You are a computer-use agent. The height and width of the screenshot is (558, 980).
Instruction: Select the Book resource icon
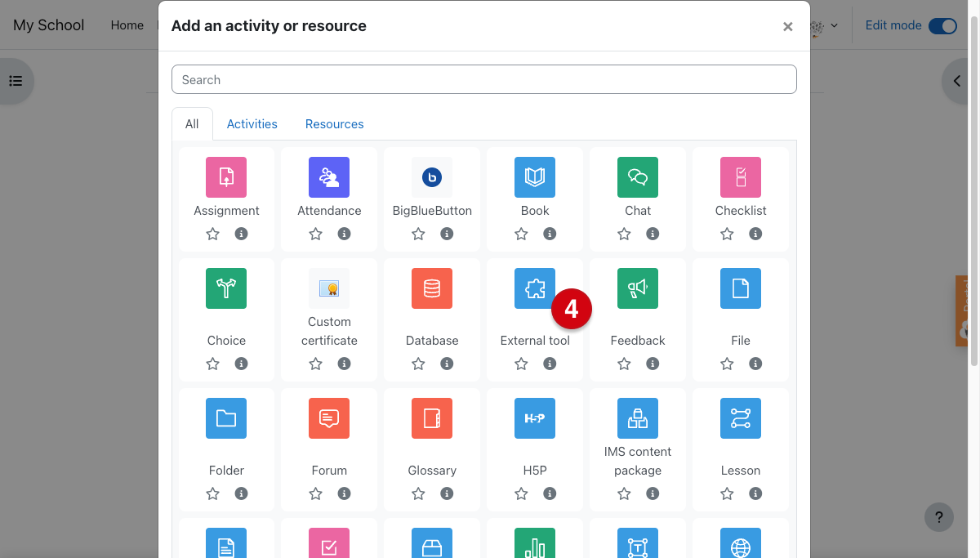535,177
